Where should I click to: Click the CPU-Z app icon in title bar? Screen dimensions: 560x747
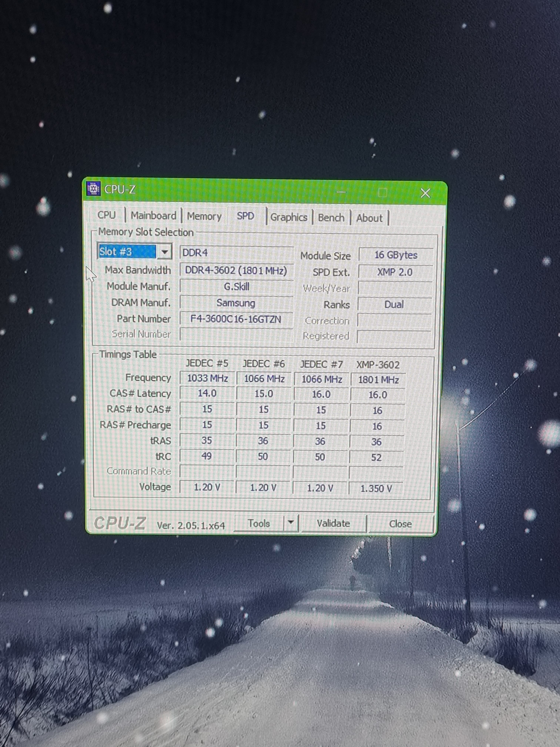pyautogui.click(x=94, y=189)
